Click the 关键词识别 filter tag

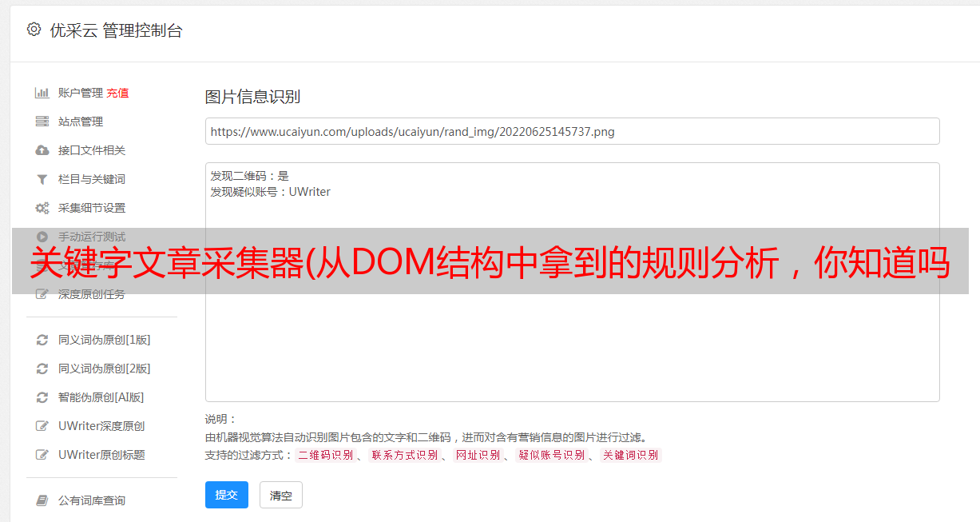coord(631,455)
